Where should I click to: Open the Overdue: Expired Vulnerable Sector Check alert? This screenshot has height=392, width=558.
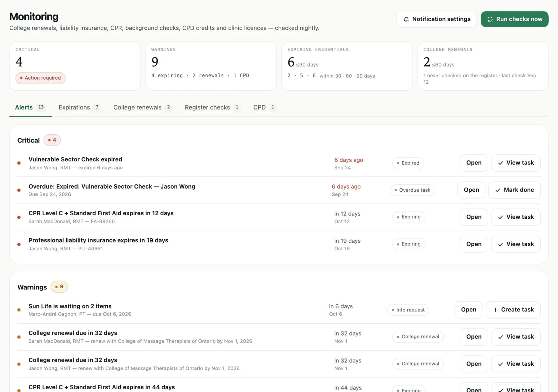(x=471, y=190)
